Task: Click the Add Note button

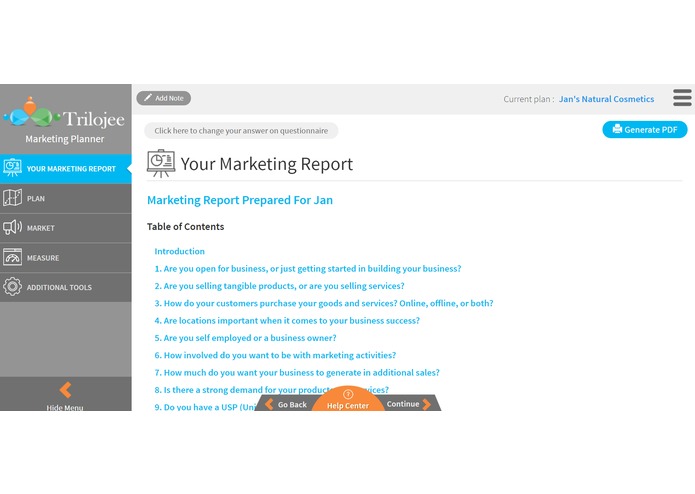Action: point(164,98)
